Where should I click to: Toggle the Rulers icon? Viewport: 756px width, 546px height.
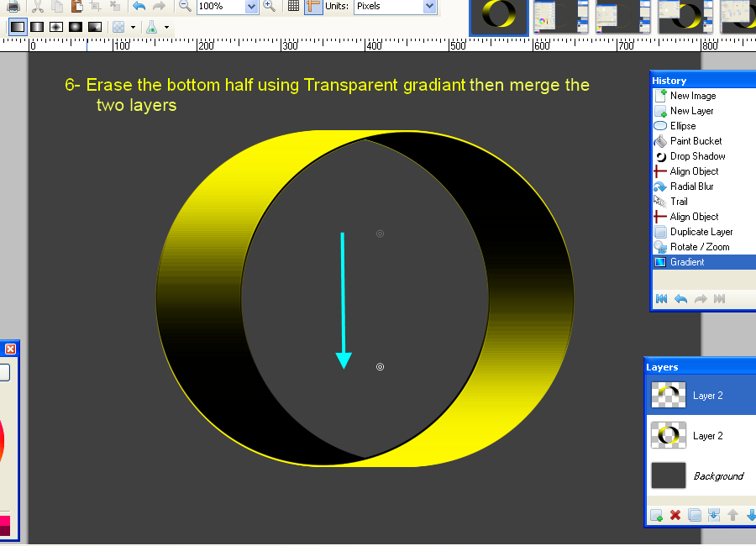click(x=313, y=6)
